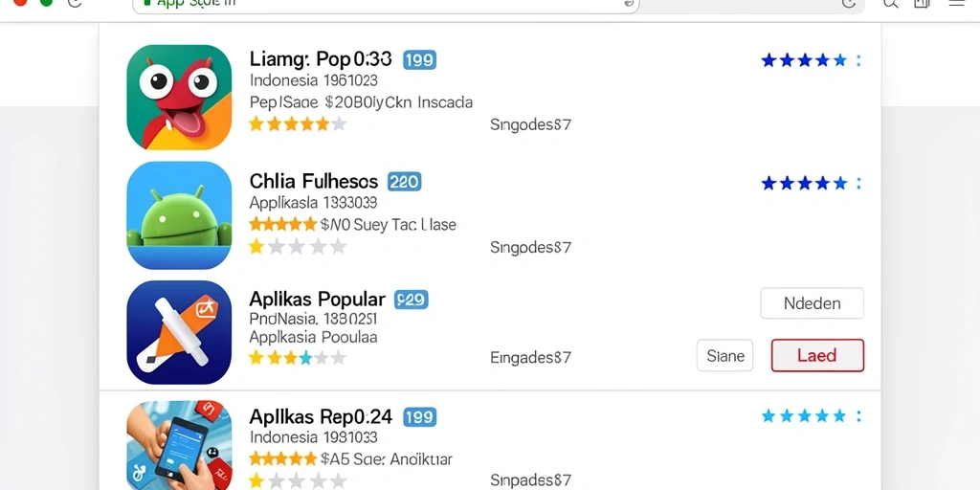Image resolution: width=980 pixels, height=490 pixels.
Task: Click the 199 badge beside Liamg Pop
Action: pos(419,60)
